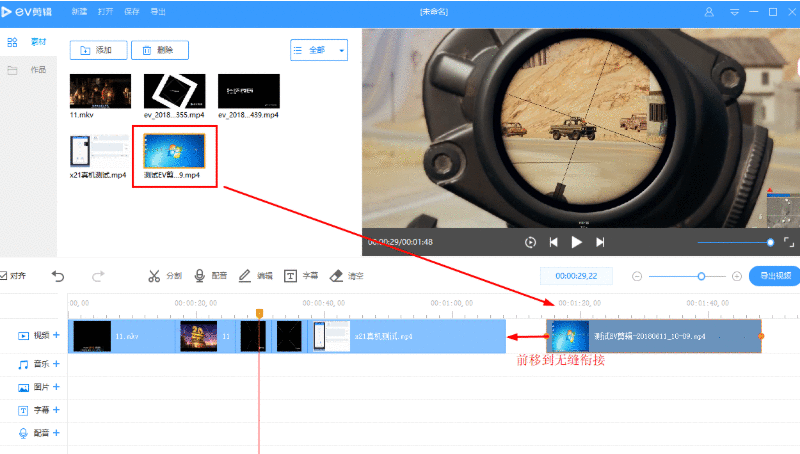Viewport: 800px width, 454px height.
Task: Redo the last action
Action: tap(98, 276)
